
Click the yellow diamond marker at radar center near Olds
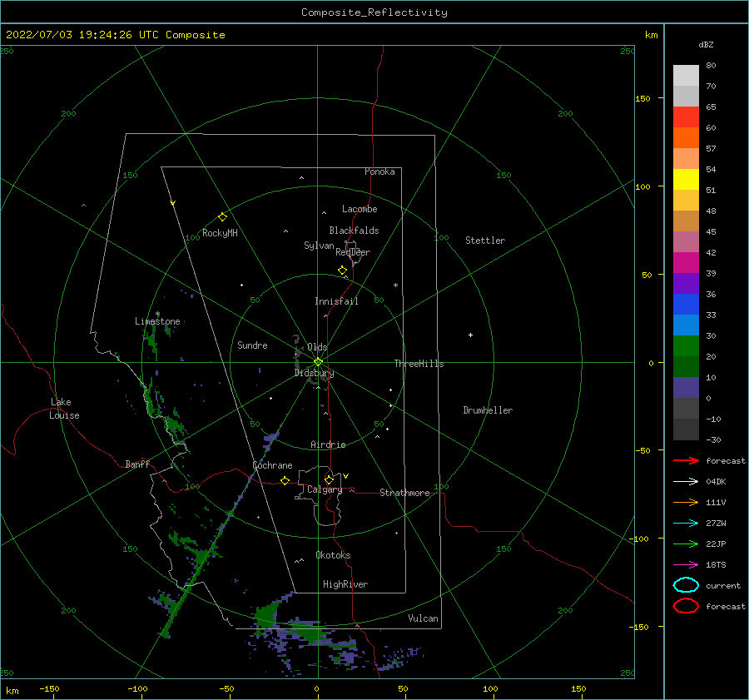[318, 362]
